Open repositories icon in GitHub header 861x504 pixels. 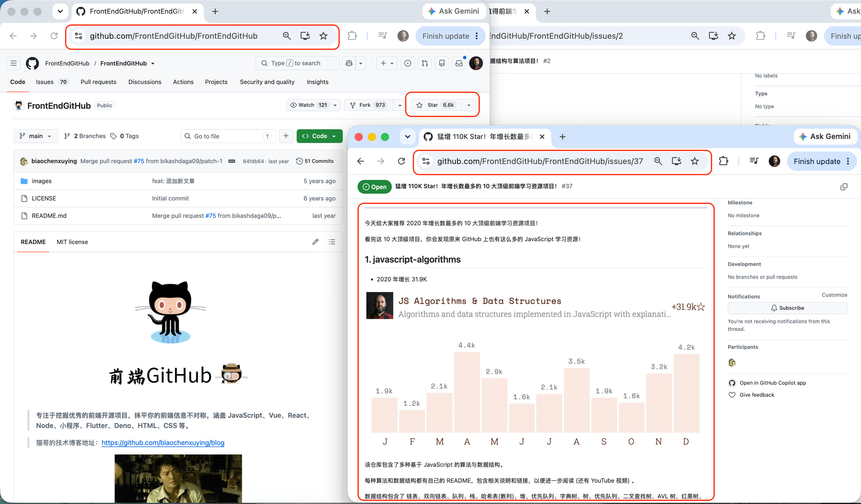tap(442, 63)
